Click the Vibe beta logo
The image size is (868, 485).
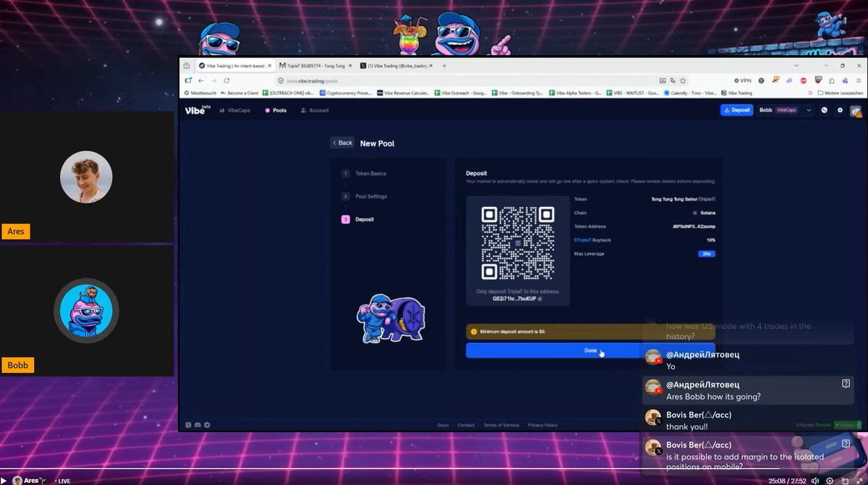(197, 110)
